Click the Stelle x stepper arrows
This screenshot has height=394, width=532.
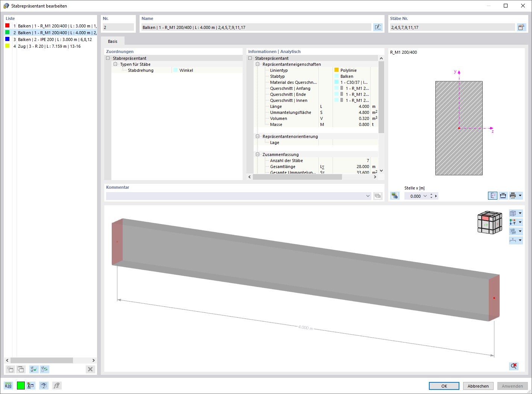coord(431,196)
